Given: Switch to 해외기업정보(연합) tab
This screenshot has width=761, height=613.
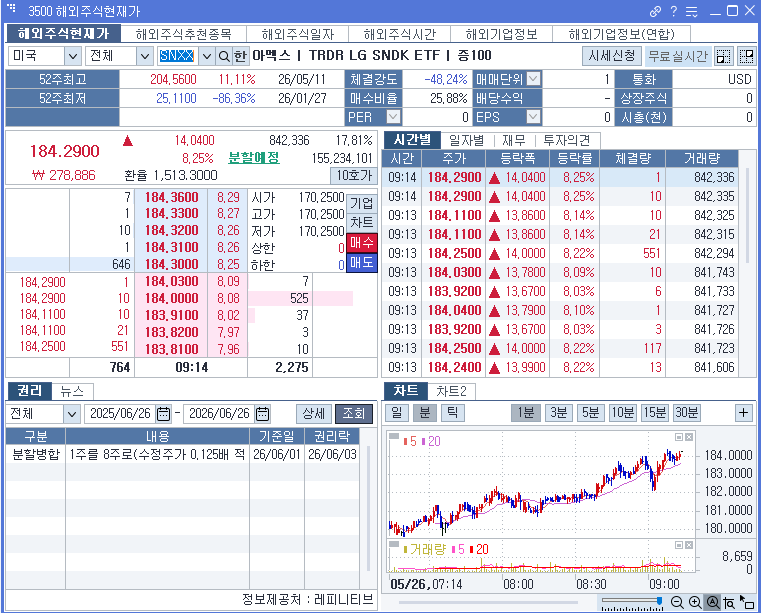Looking at the screenshot, I should click(622, 34).
